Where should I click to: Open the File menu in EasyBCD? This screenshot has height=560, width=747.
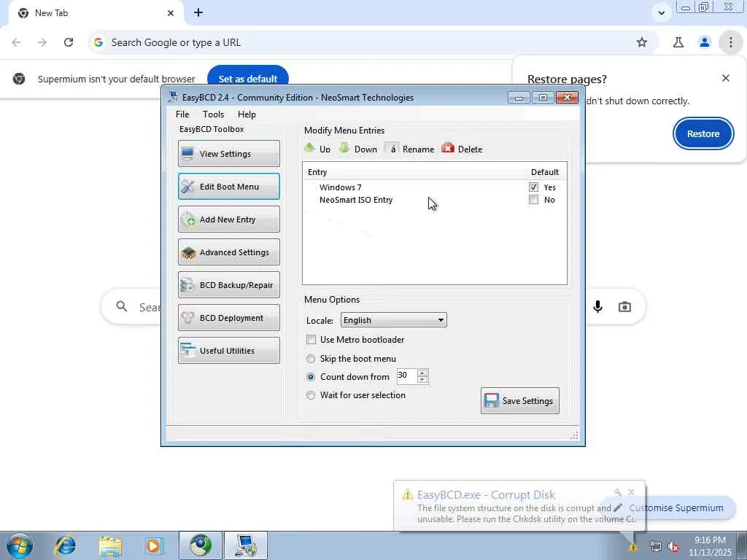click(x=182, y=114)
